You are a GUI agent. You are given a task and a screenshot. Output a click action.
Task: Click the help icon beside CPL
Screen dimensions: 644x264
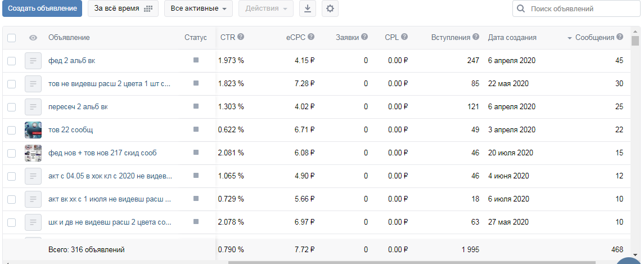point(404,37)
